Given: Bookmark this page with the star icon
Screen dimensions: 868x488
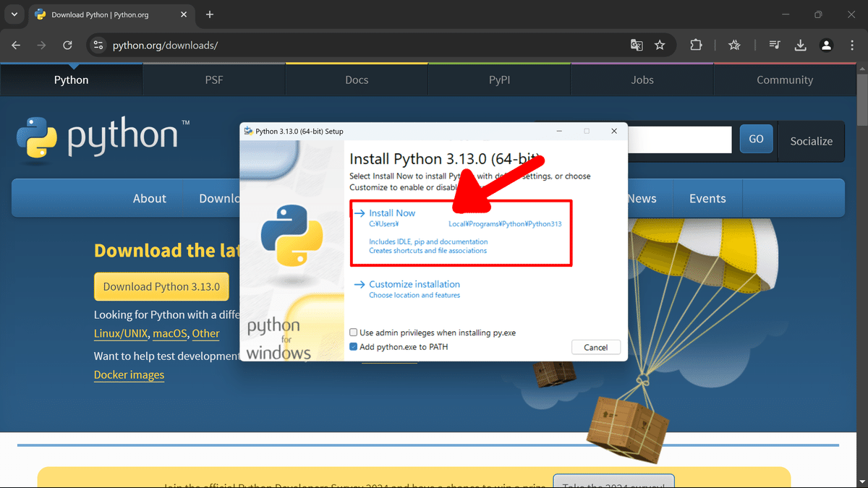Looking at the screenshot, I should (x=660, y=45).
